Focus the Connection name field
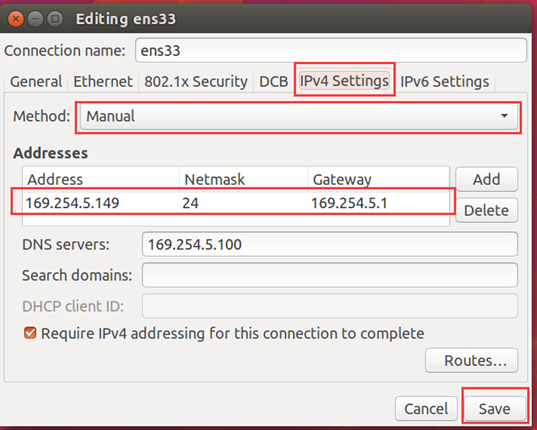This screenshot has width=537, height=430. click(x=331, y=51)
